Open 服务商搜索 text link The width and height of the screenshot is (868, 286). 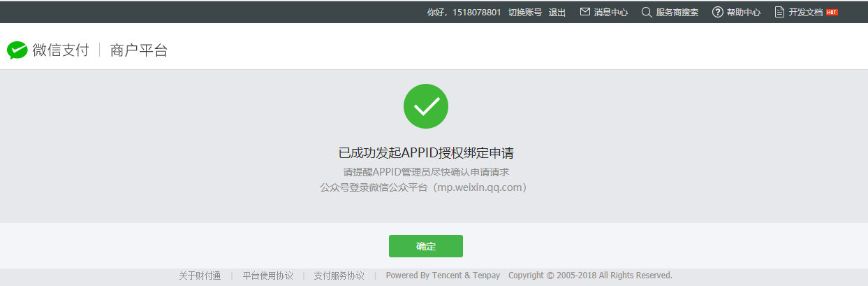click(677, 13)
